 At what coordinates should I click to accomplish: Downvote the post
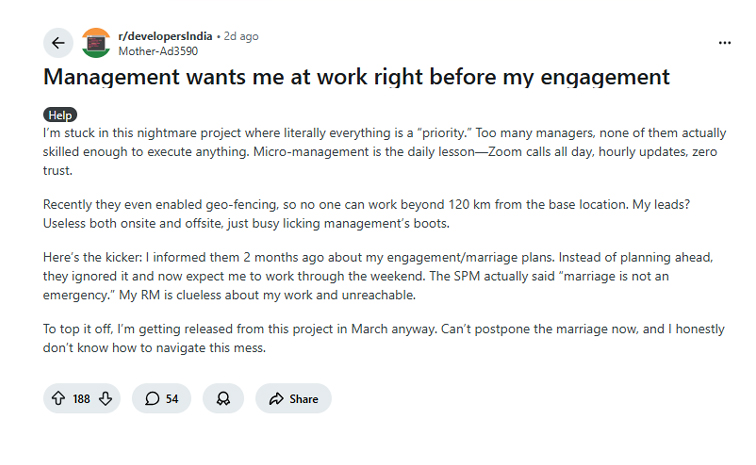(105, 398)
